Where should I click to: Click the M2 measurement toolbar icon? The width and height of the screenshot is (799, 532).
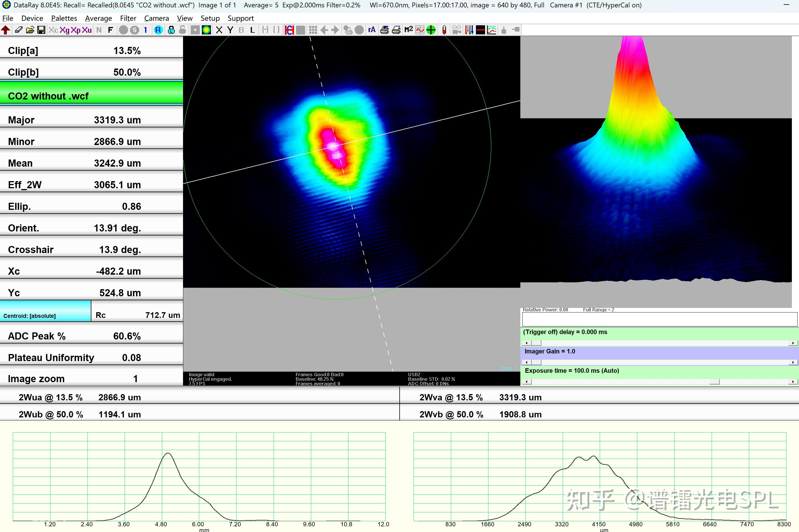[x=408, y=30]
